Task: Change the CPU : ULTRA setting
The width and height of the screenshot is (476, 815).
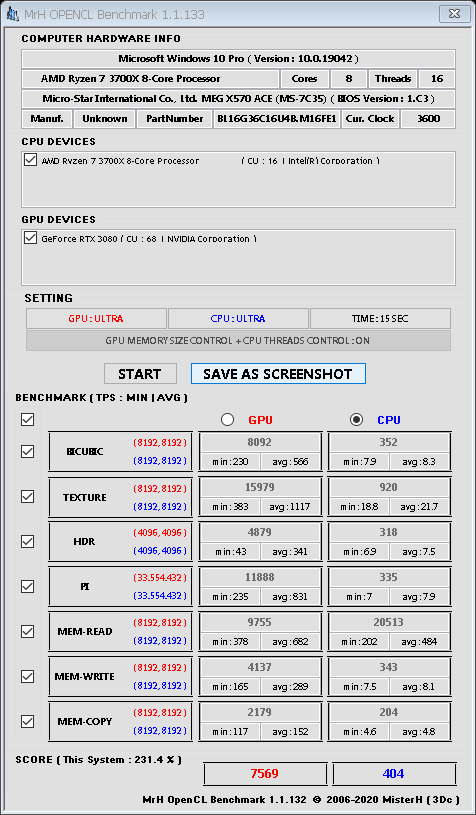Action: coord(238,319)
